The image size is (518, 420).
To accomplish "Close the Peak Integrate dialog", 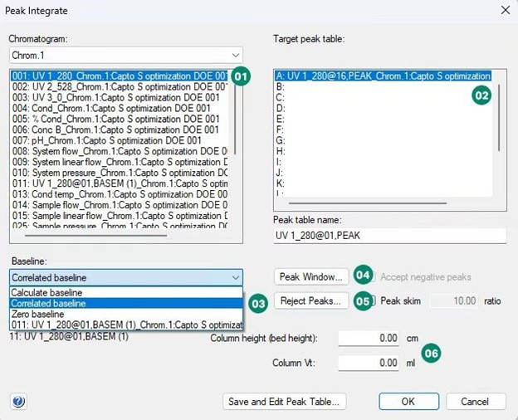I will pos(501,11).
